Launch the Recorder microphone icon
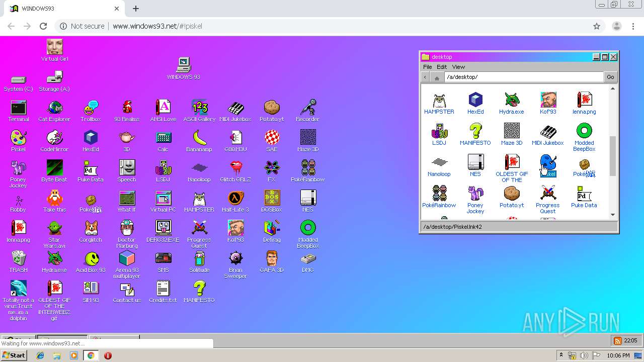Viewport: 644px width, 362px height. 307,111
